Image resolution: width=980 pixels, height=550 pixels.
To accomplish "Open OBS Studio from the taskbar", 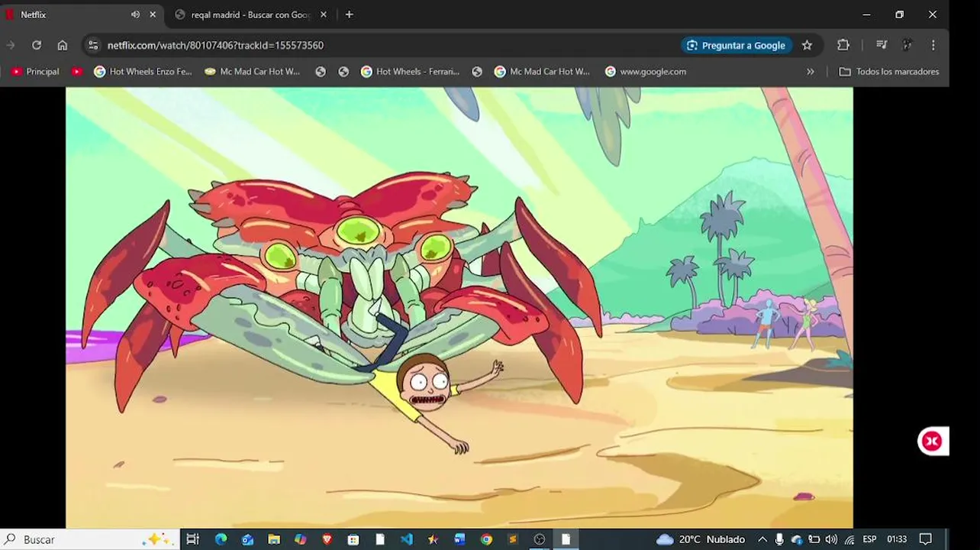I will (540, 539).
